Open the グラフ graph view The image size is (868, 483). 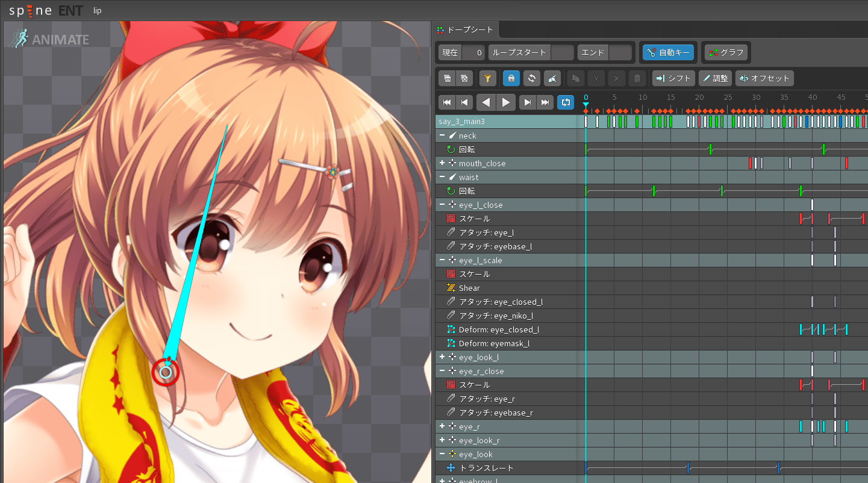[x=726, y=52]
